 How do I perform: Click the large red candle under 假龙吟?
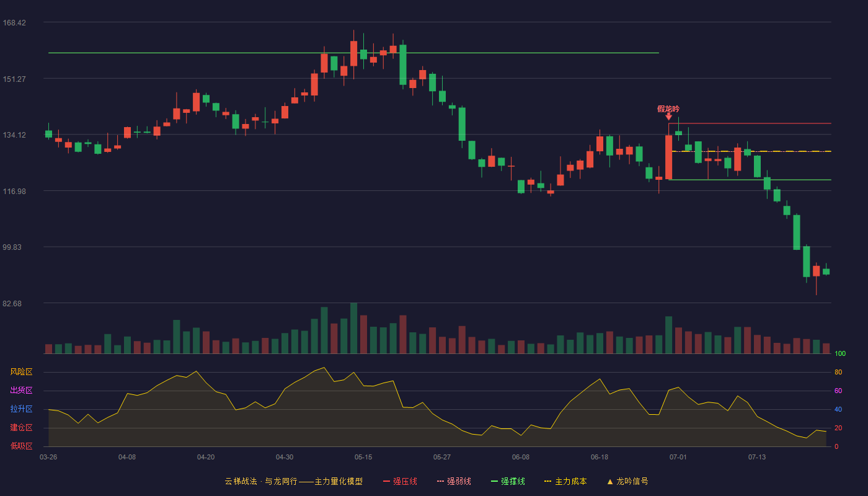669,157
